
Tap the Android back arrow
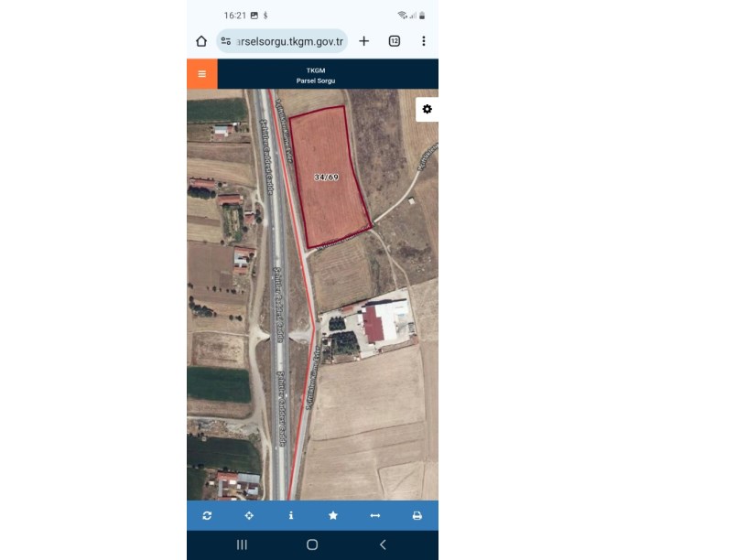coord(383,544)
